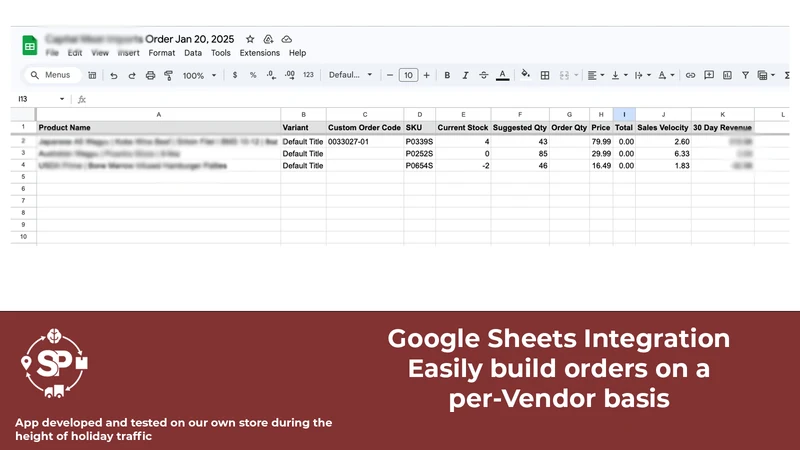Activate the paint format tool
The width and height of the screenshot is (800, 450).
coord(168,76)
